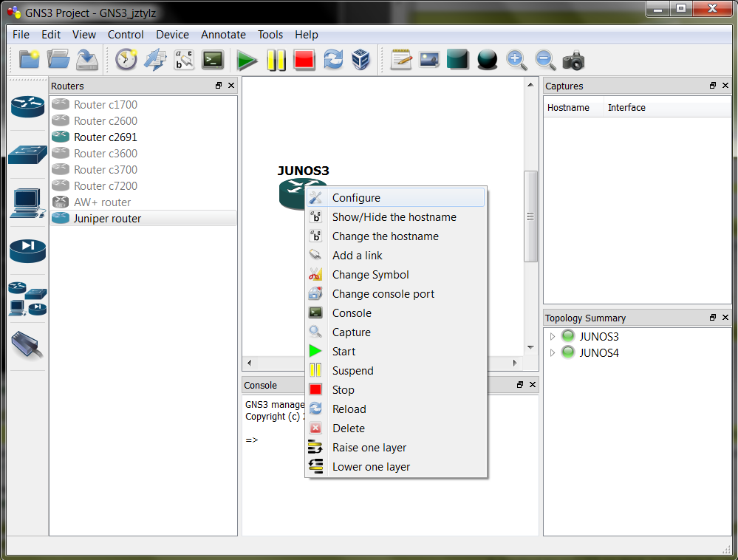Open the File menu
Image resolution: width=738 pixels, height=560 pixels.
(21, 35)
